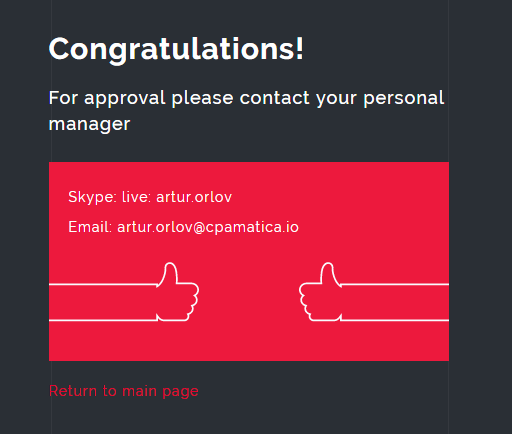The width and height of the screenshot is (512, 434).
Task: Click the right thumbs-up icon
Action: (320, 292)
